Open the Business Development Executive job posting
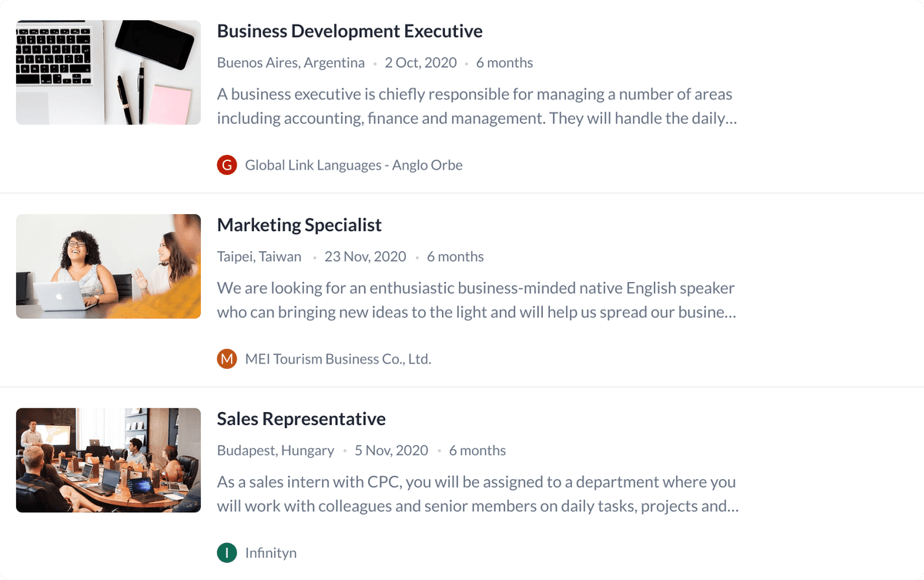Image resolution: width=924 pixels, height=580 pixels. coord(350,31)
